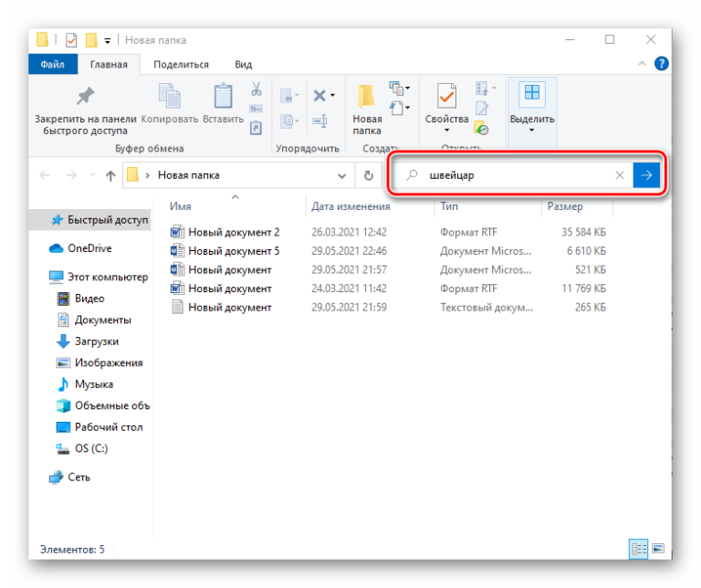This screenshot has width=701, height=588.
Task: Switch to details view in status bar
Action: click(638, 549)
